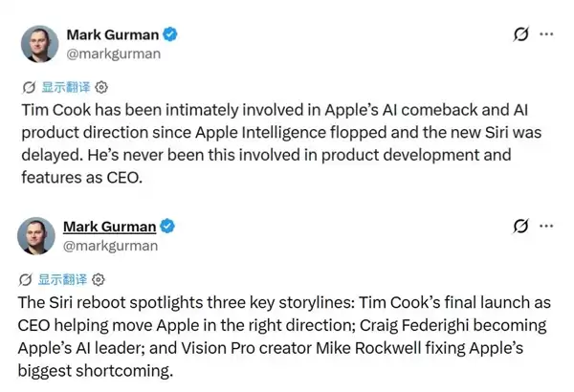Screen dimensions: 574x392
Task: Open Mark Gurman's avatar in first tweet
Action: pos(39,44)
